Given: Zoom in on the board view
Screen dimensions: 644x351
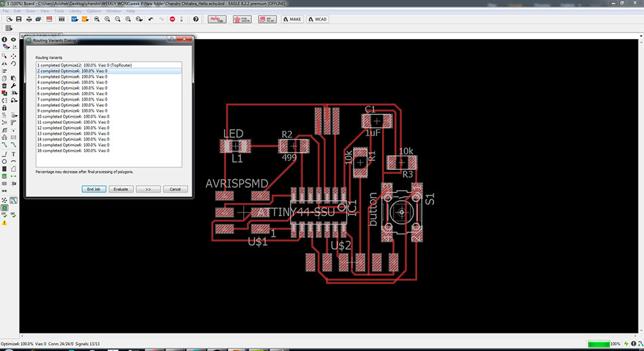Looking at the screenshot, I should (107, 19).
